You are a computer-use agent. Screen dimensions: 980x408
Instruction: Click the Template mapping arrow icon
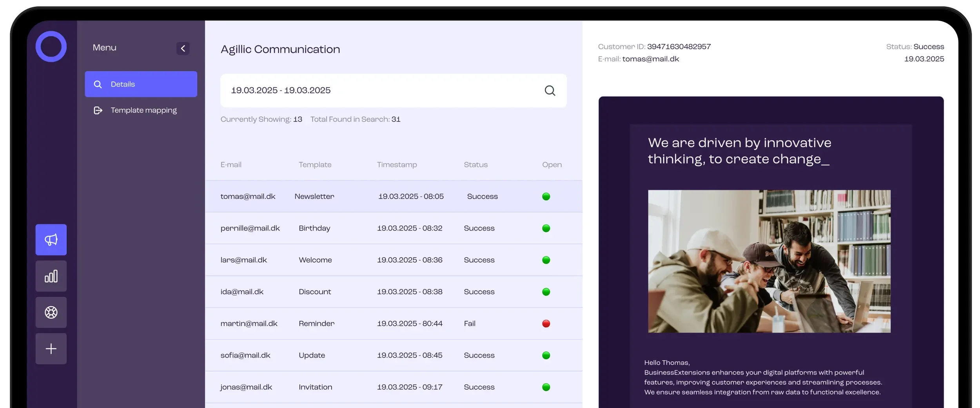[98, 110]
